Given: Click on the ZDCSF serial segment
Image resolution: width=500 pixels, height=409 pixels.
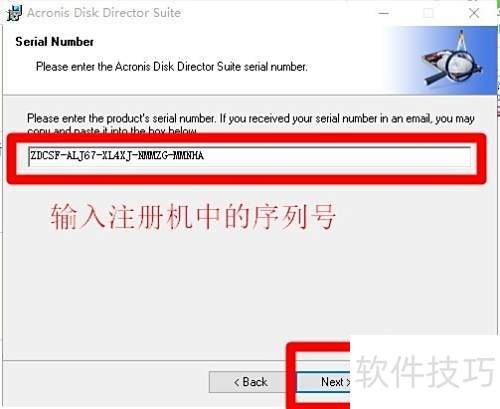Looking at the screenshot, I should [45, 156].
